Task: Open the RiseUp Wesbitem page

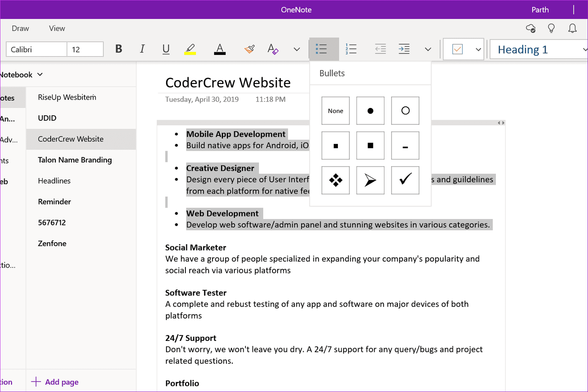Action: [x=81, y=97]
